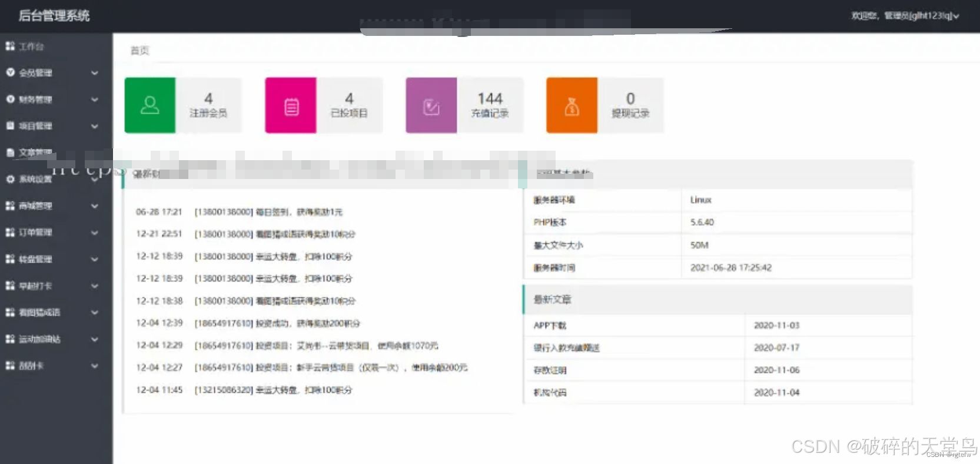Click the 12-04 11:45 幸运大转盘 log entry
Viewport: 980px width, 464px height.
tap(244, 390)
